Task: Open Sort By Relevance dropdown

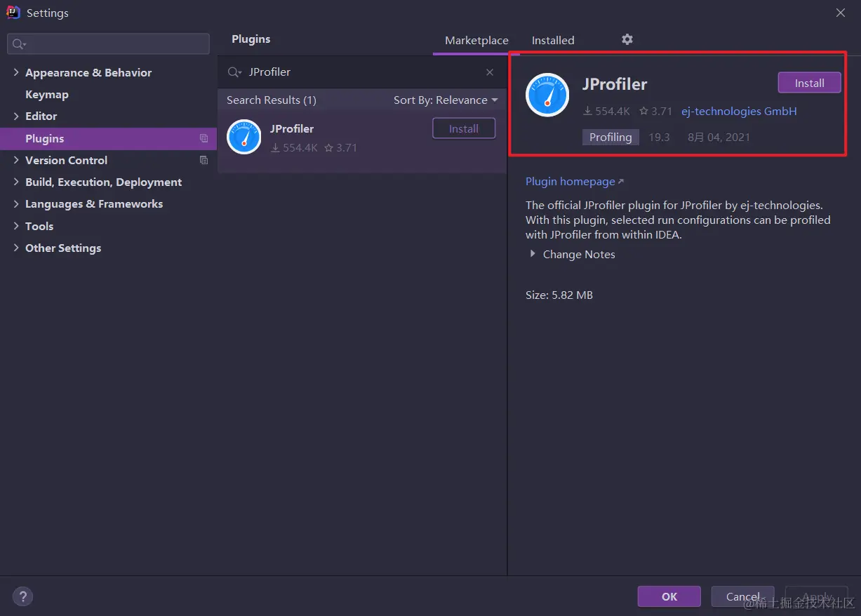Action: (x=446, y=100)
